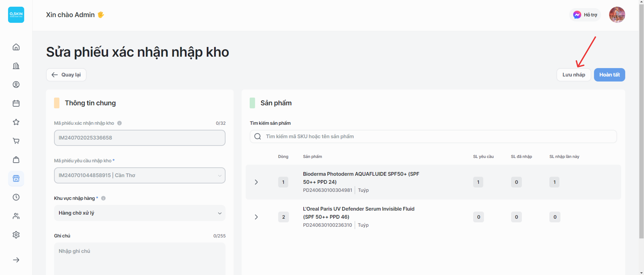This screenshot has height=275, width=644.
Task: Open the Mã phiếu yêu cầu nhập kho dropdown
Action: pyautogui.click(x=139, y=175)
